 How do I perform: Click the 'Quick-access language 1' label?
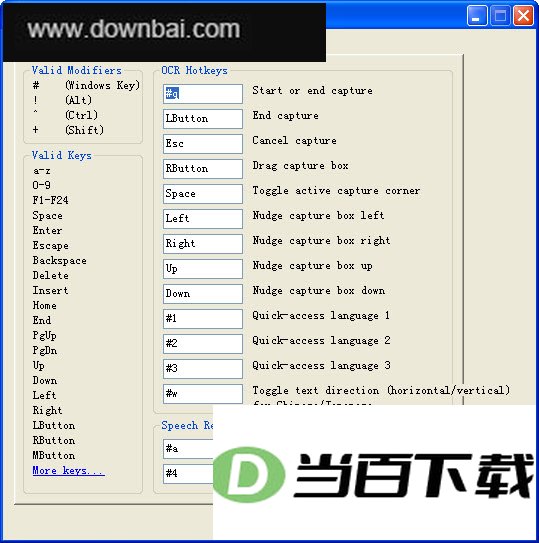(321, 316)
